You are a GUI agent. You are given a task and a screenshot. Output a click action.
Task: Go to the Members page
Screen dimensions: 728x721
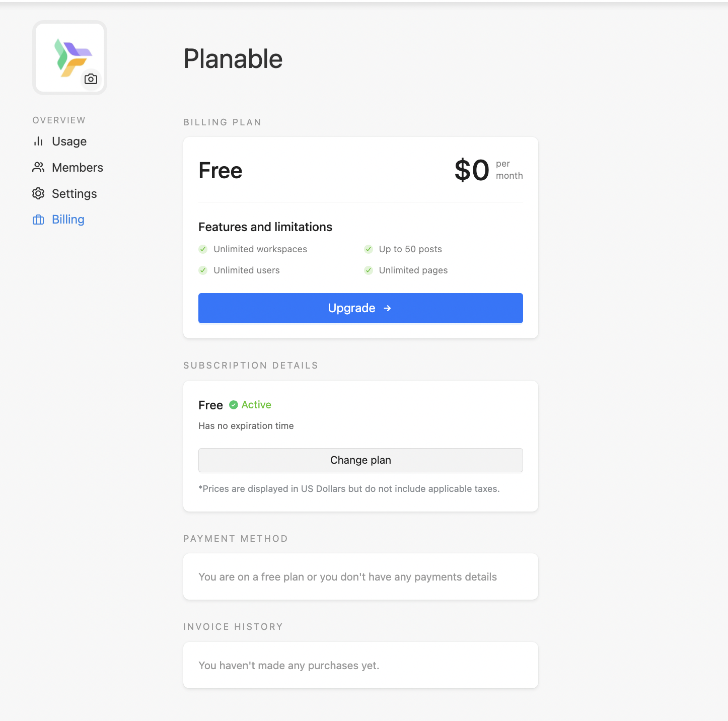tap(77, 168)
